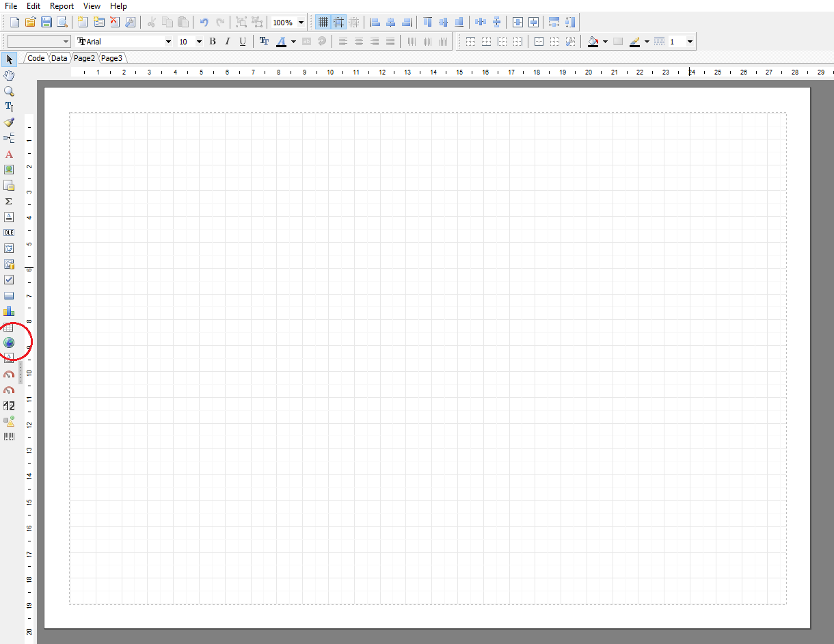This screenshot has width=834, height=644.
Task: Set text alignment to right
Action: (375, 41)
